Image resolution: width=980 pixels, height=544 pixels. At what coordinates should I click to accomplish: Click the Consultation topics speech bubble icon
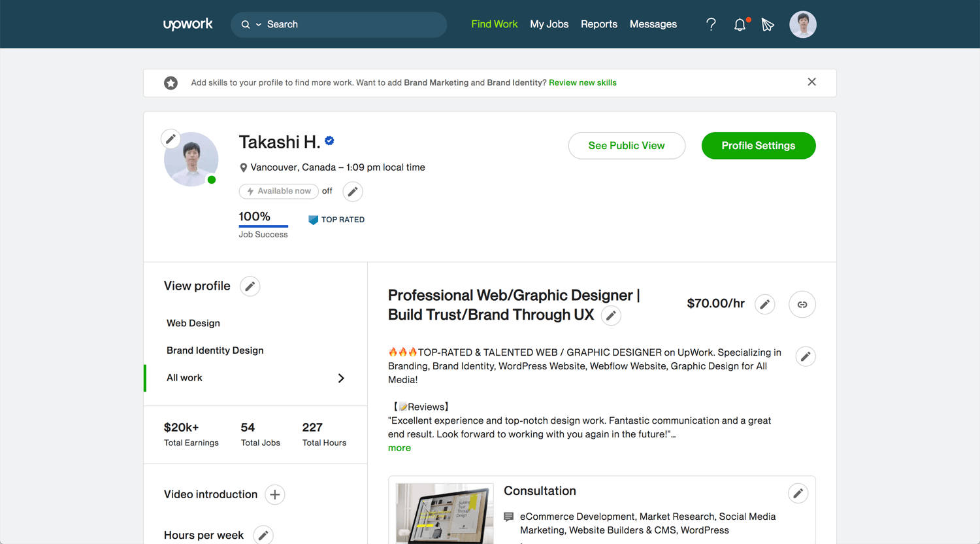tap(509, 517)
